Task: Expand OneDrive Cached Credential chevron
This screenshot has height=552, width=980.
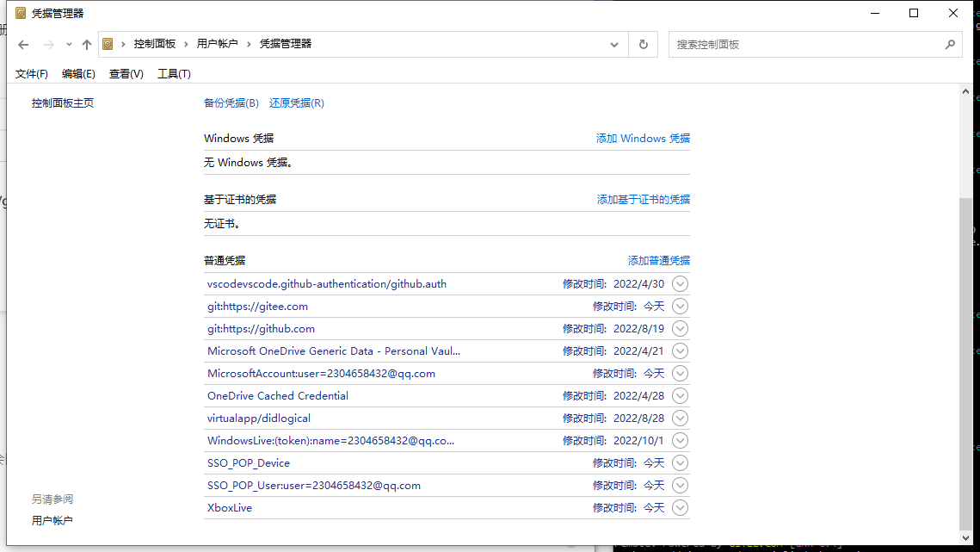Action: coord(680,396)
